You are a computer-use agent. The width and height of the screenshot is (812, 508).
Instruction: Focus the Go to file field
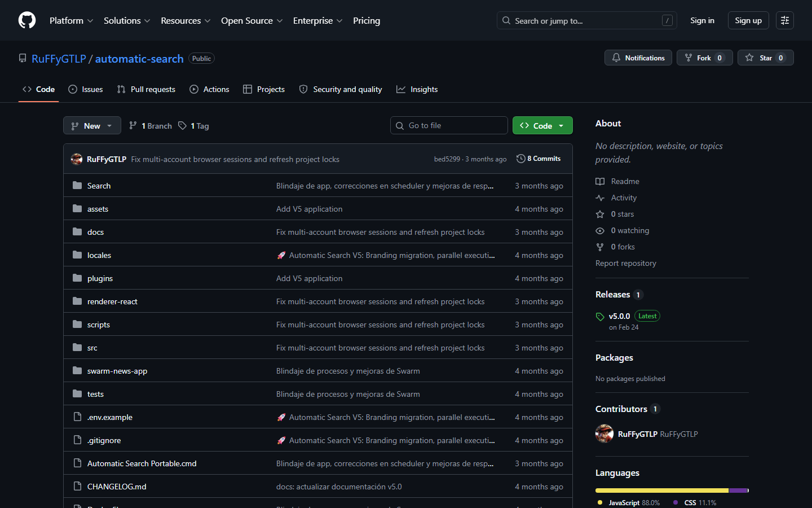[449, 125]
